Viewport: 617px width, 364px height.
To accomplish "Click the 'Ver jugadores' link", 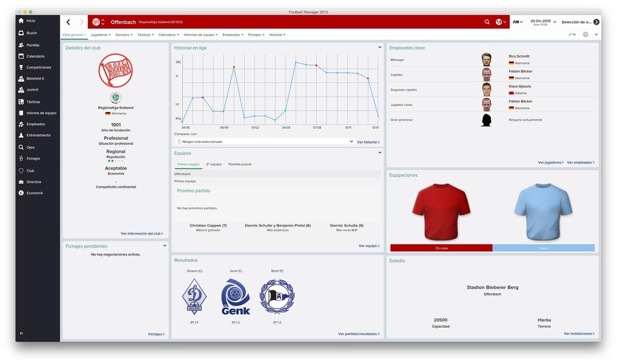I will pos(551,162).
